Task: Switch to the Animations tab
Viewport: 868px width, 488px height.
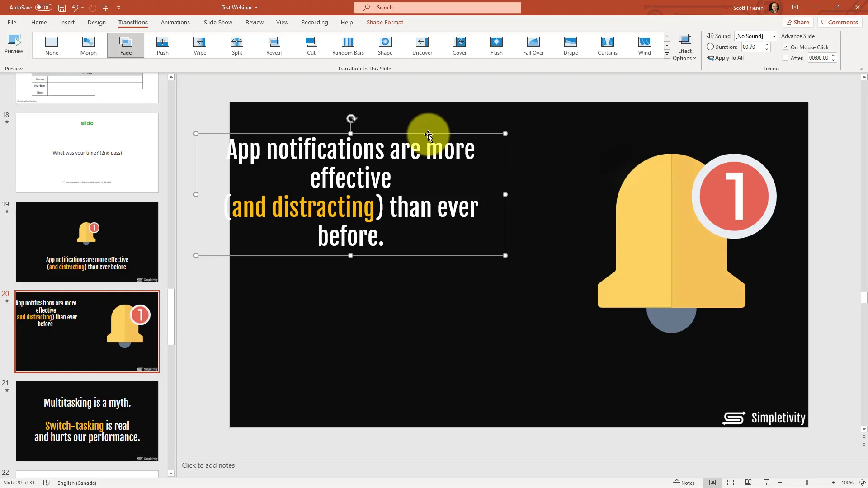Action: pos(175,22)
